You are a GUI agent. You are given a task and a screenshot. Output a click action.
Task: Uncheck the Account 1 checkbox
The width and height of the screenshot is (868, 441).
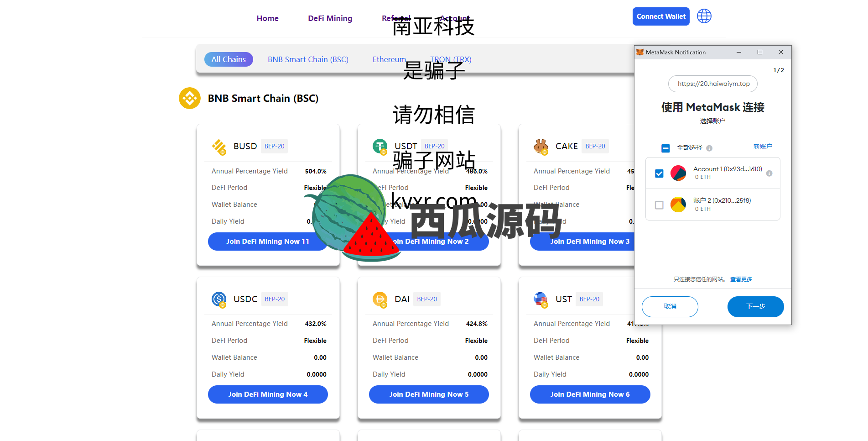click(659, 173)
